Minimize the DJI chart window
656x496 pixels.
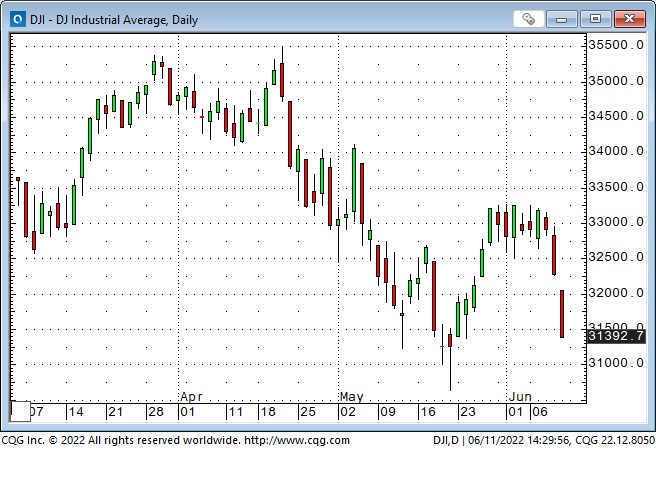561,19
